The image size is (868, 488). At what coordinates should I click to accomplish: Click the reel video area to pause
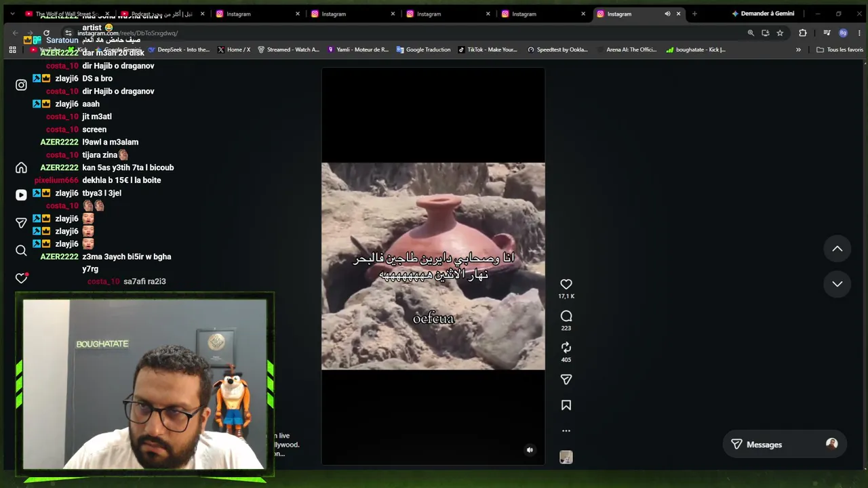click(433, 266)
